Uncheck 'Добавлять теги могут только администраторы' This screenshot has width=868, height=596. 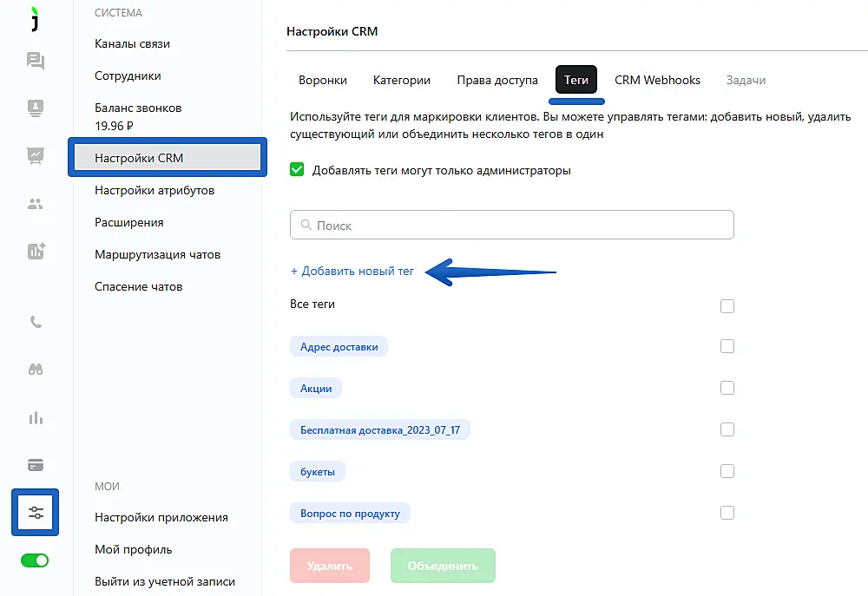click(x=297, y=170)
